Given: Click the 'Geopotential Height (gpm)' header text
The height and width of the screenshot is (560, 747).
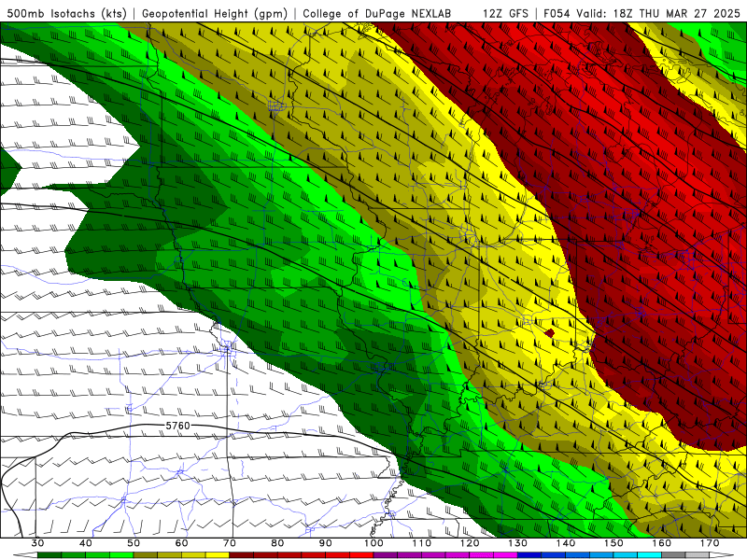Looking at the screenshot, I should [x=215, y=14].
